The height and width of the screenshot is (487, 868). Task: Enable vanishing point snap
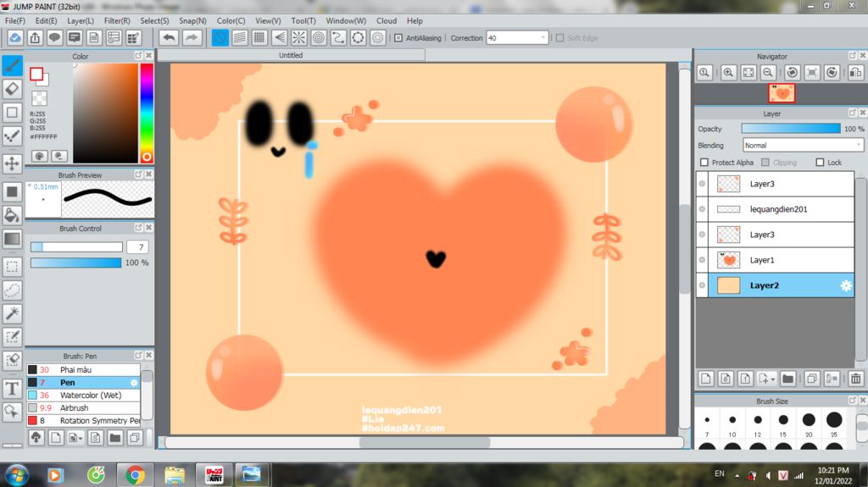(279, 37)
